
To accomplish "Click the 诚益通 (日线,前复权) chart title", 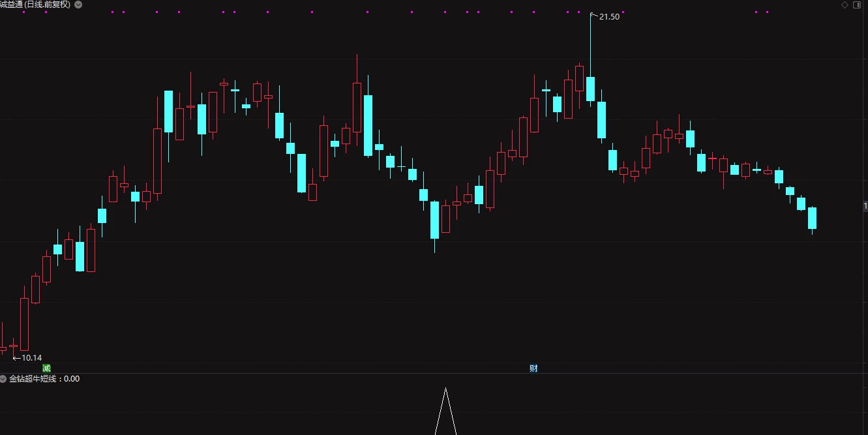I will tap(35, 5).
